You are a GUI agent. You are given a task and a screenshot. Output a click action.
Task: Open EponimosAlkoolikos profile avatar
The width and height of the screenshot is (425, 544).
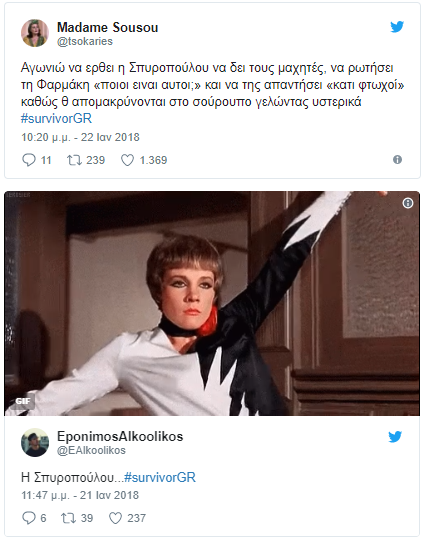(x=35, y=442)
